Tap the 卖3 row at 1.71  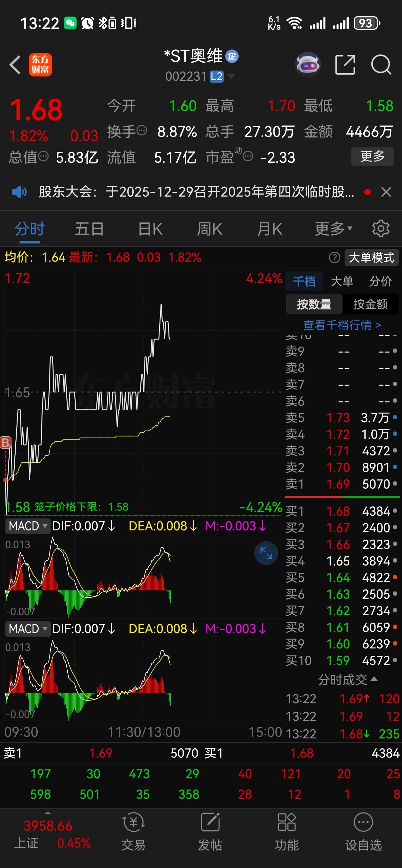coord(342,451)
